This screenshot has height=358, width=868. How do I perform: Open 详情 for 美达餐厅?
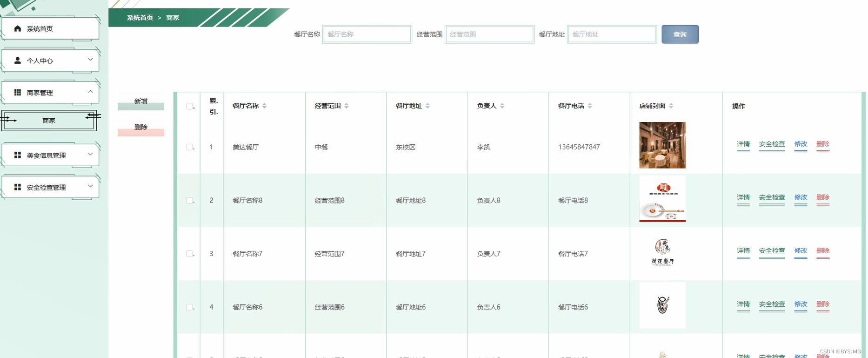743,144
